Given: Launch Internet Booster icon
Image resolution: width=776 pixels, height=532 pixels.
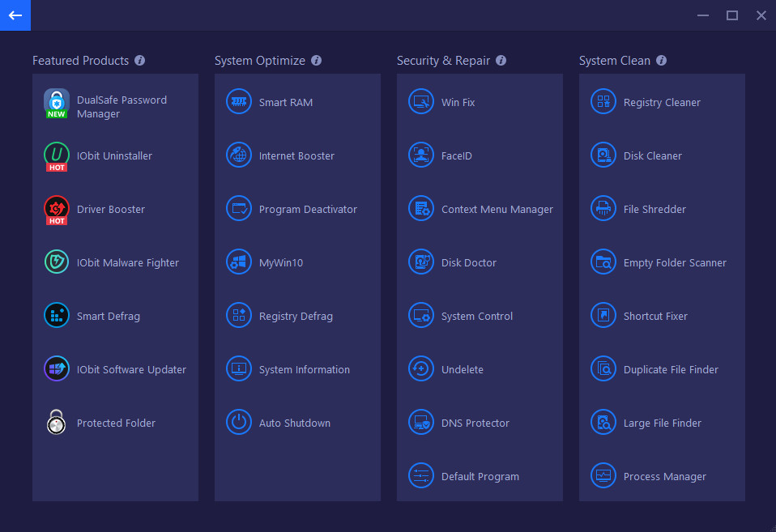Looking at the screenshot, I should click(x=238, y=155).
